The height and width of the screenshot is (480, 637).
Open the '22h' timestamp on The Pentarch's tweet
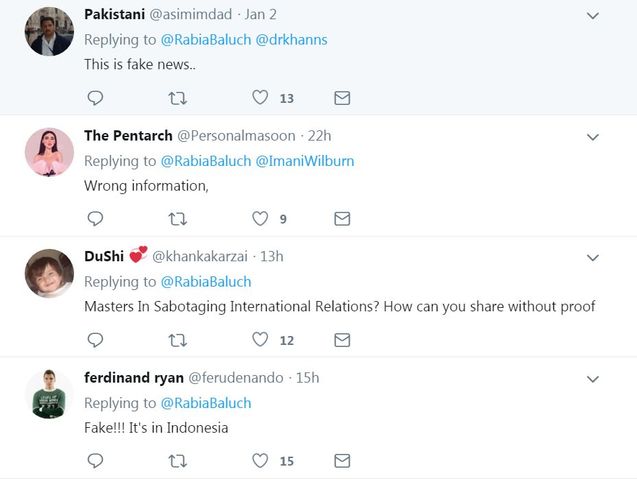(x=319, y=135)
